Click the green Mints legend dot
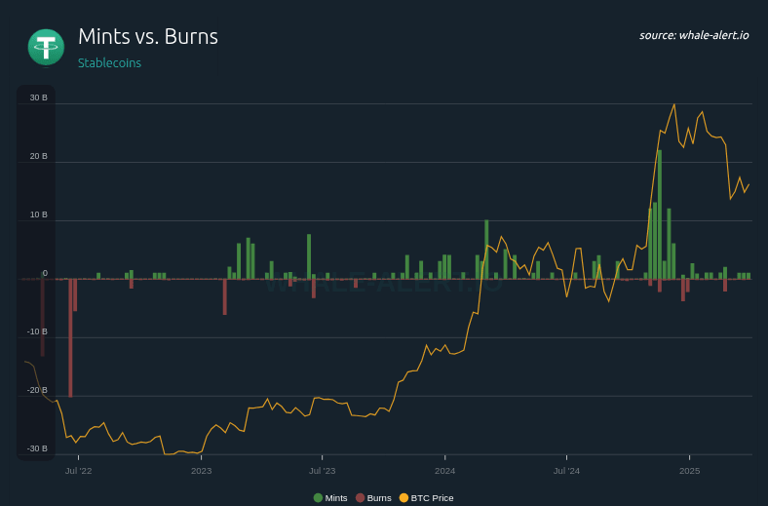768x506 pixels. coord(318,498)
